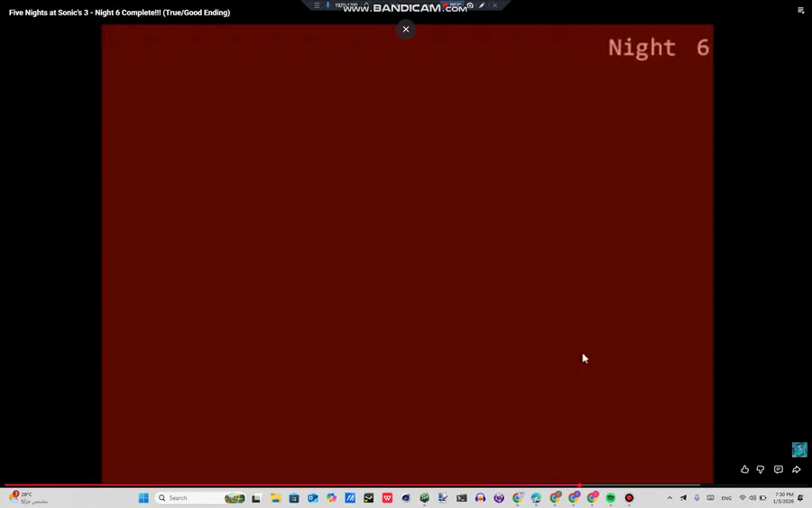
Task: Open the notifications bell icon
Action: tap(800, 498)
